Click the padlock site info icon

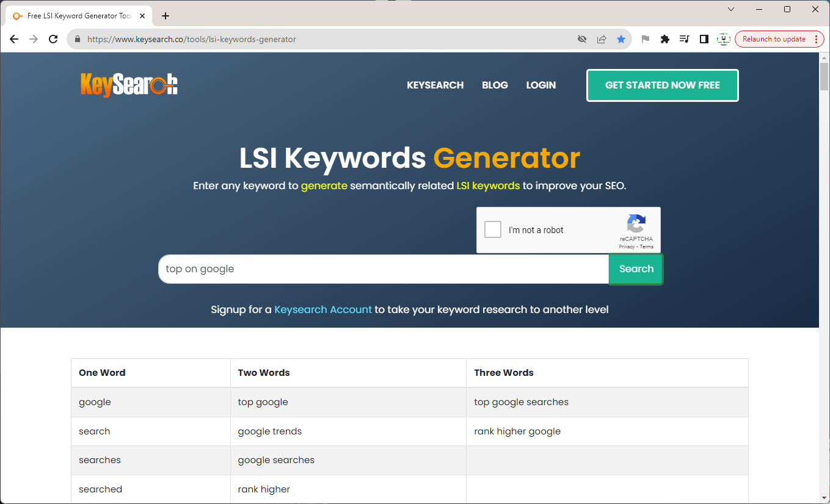pos(78,39)
